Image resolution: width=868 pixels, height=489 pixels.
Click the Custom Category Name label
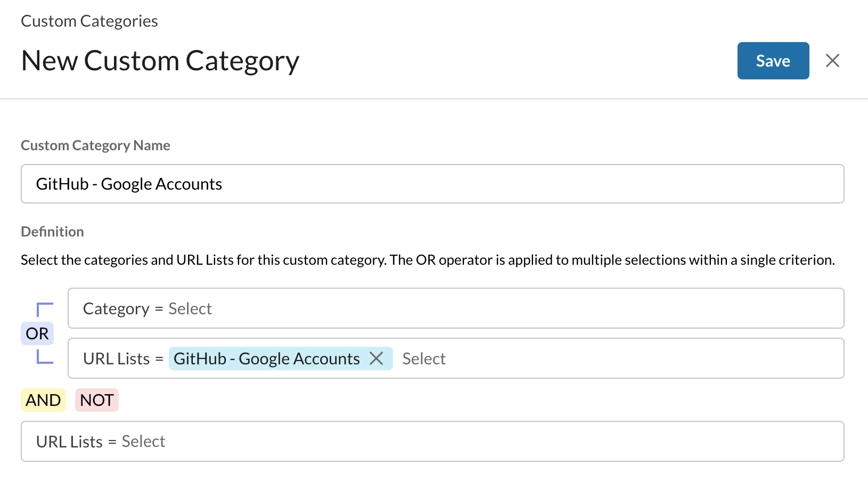tap(95, 145)
